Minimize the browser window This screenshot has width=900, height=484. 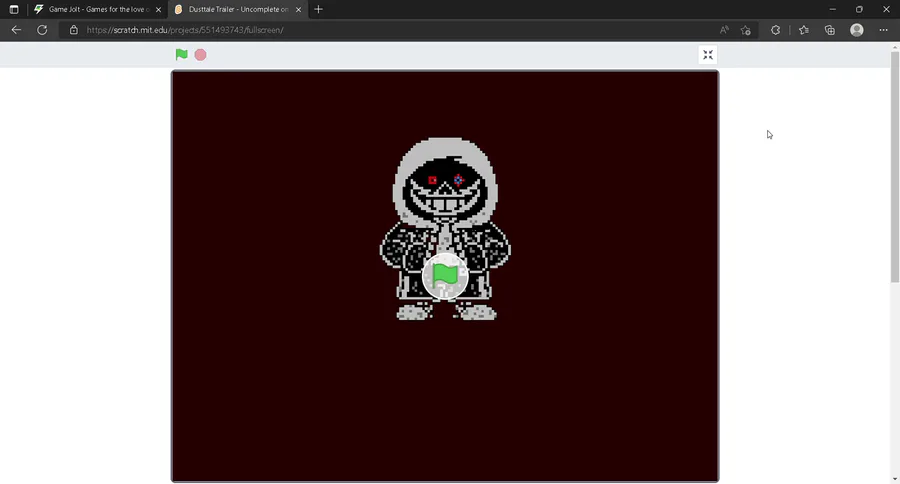(832, 9)
